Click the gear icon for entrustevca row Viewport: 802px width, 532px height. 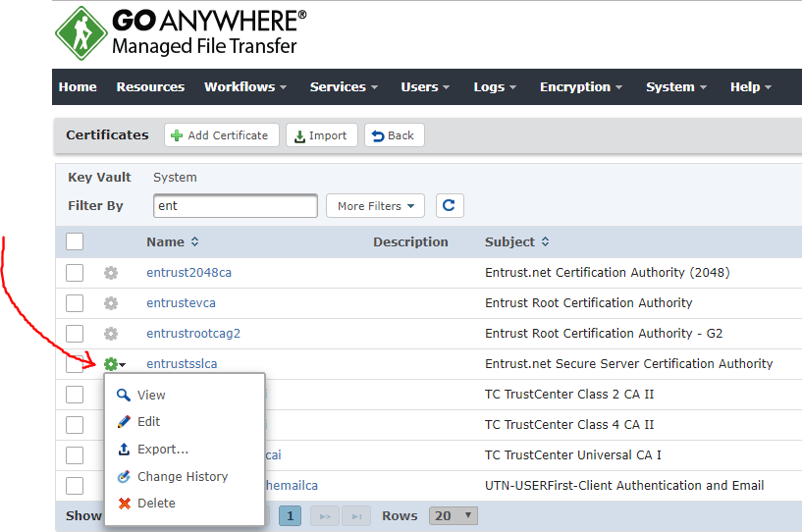pos(111,303)
